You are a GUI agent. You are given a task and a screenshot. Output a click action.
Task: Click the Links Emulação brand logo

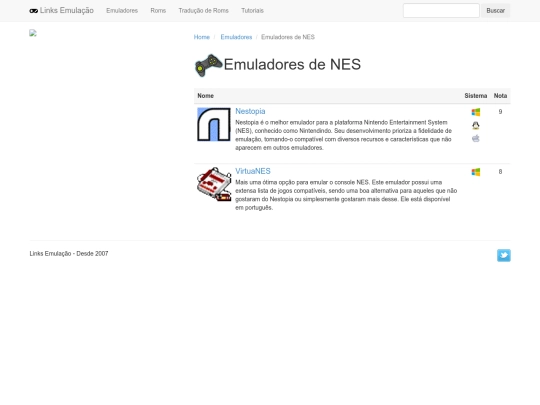pos(61,11)
